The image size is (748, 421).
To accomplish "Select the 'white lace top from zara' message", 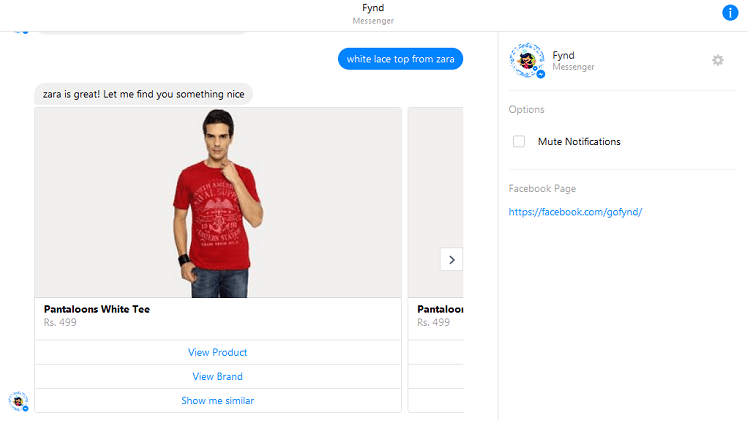I will (x=400, y=59).
